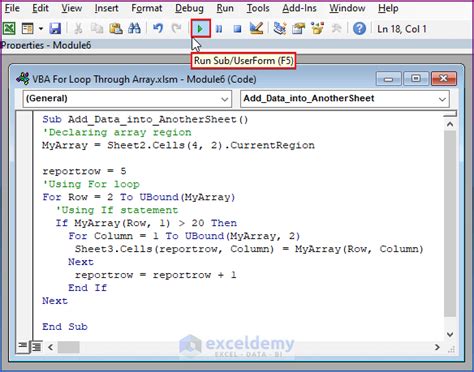474x372 pixels.
Task: Open the Object Browser icon
Action: pos(317,29)
